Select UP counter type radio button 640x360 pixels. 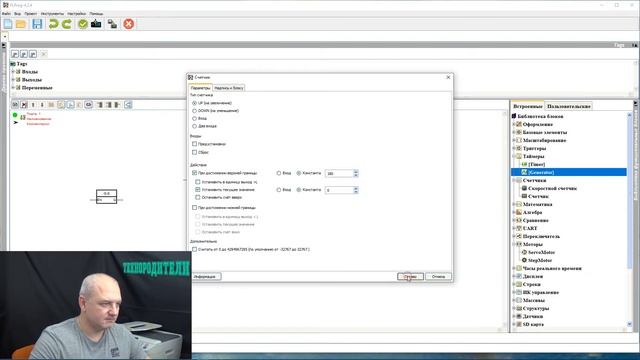coord(194,103)
